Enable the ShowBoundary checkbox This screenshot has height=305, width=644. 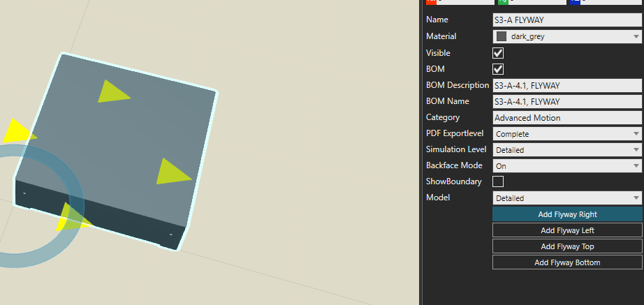click(x=498, y=181)
